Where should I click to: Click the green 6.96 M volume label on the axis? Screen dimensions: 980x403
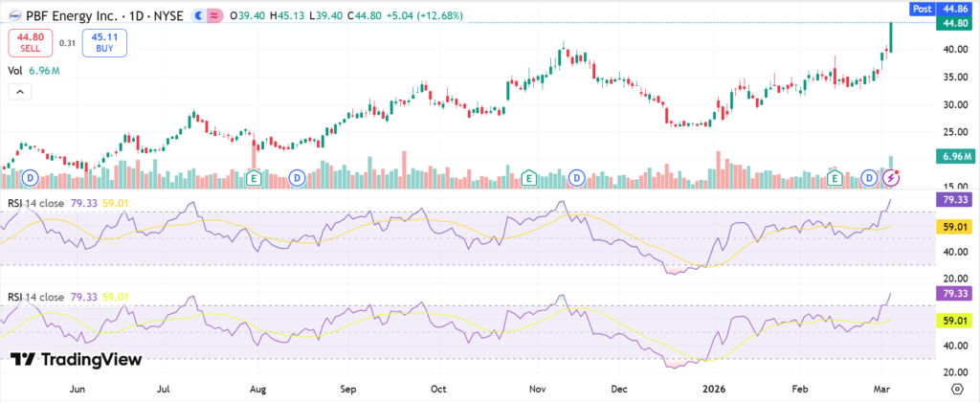pyautogui.click(x=954, y=156)
